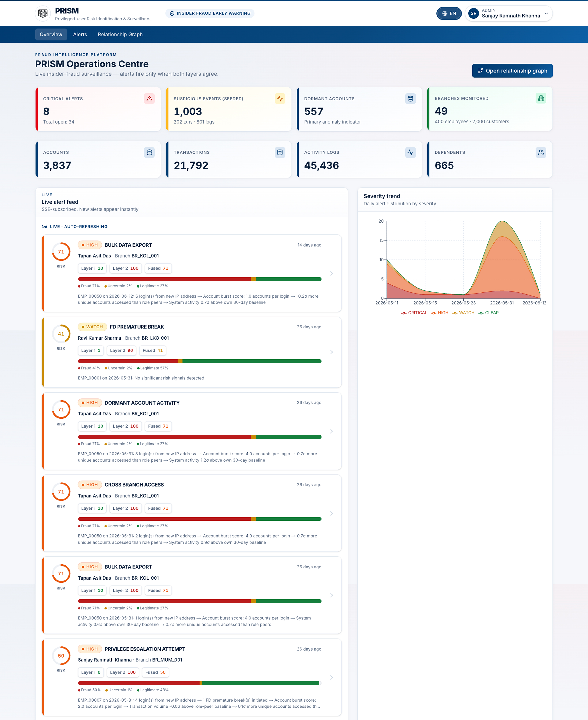Image resolution: width=588 pixels, height=720 pixels.
Task: Click the Open relationship graph button
Action: tap(512, 71)
